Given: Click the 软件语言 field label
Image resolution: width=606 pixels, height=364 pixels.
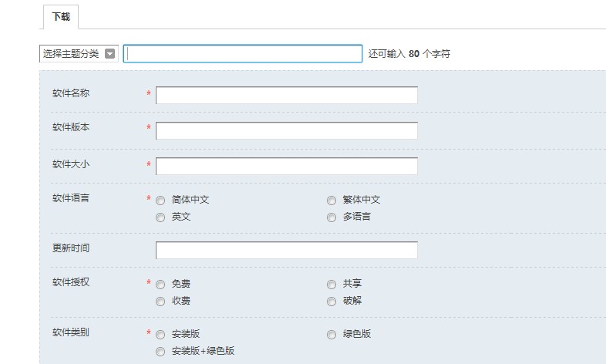Looking at the screenshot, I should click(x=71, y=198).
